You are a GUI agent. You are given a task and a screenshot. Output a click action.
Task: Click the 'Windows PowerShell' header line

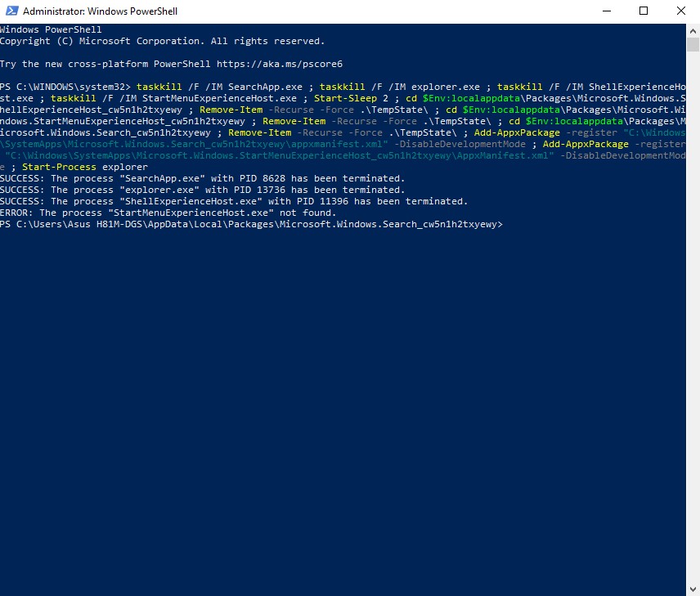51,30
